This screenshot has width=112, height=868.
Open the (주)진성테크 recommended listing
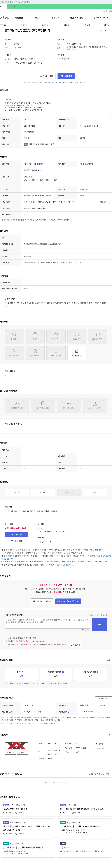65,847
